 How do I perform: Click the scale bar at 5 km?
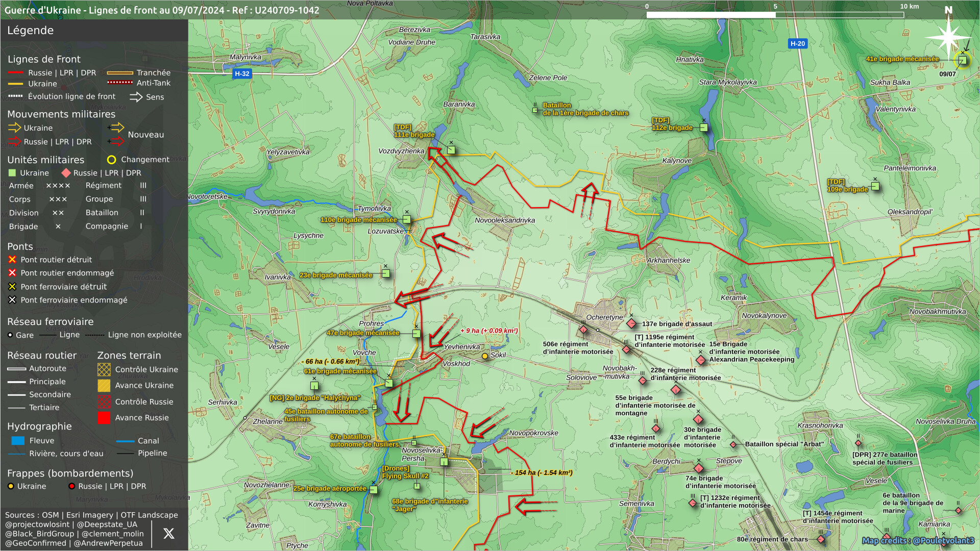click(x=775, y=15)
